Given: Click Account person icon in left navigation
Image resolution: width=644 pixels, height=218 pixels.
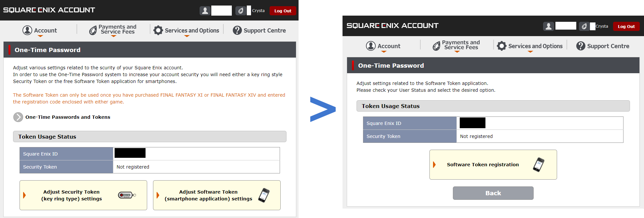Looking at the screenshot, I should (27, 30).
